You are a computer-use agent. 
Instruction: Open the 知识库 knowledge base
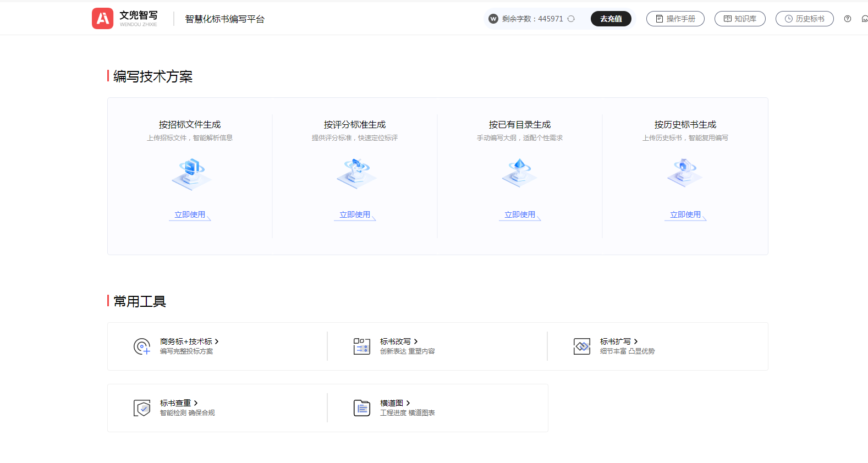pos(740,19)
